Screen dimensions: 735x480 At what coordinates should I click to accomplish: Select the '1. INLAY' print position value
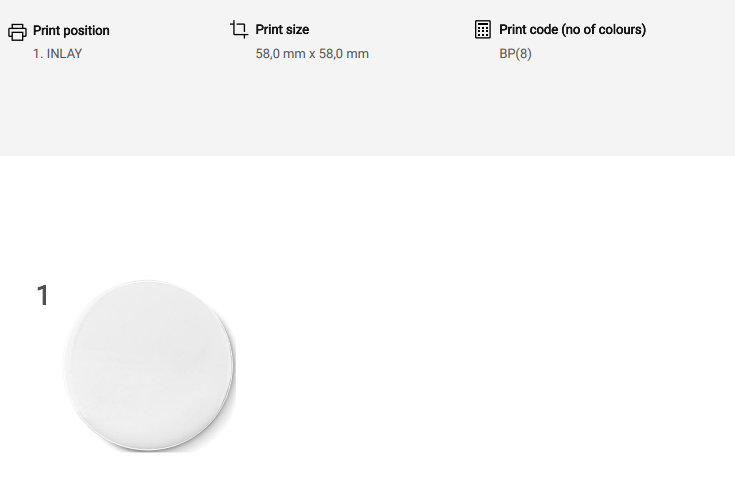pyautogui.click(x=57, y=54)
